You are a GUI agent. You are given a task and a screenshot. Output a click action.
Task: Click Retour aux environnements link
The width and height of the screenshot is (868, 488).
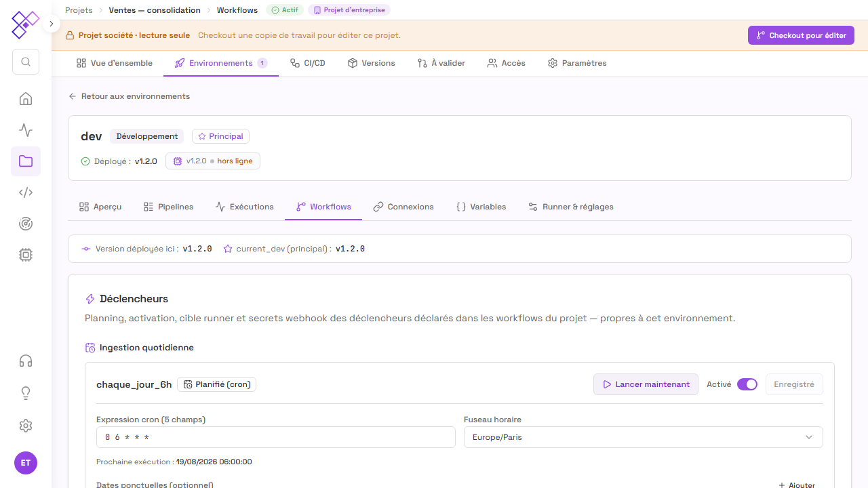129,96
